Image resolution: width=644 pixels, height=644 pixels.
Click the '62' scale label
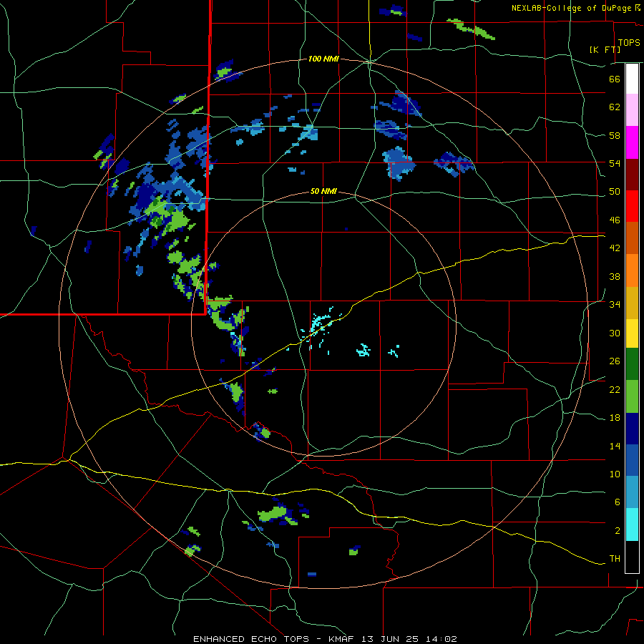(x=615, y=107)
